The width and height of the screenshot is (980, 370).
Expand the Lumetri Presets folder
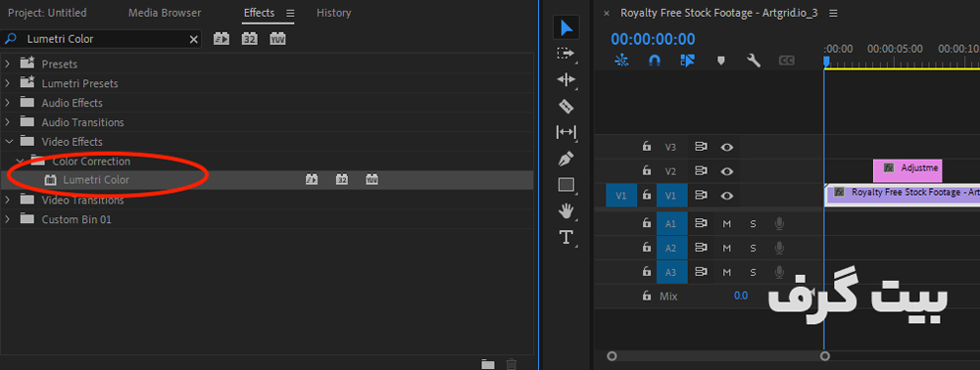coord(8,83)
